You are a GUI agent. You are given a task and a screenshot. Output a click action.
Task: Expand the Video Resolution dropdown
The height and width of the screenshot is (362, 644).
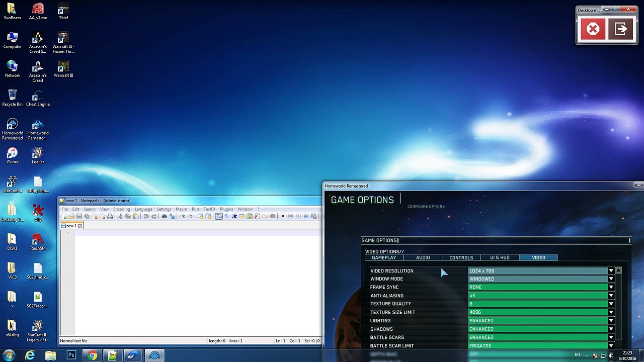tap(611, 271)
